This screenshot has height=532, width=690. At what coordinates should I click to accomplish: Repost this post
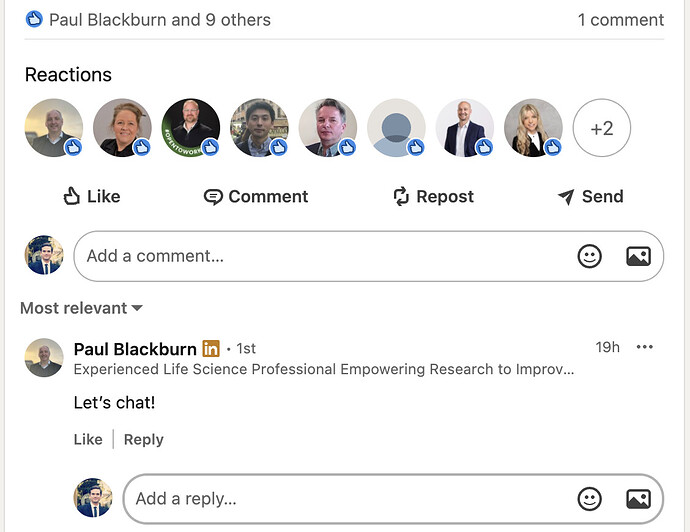click(x=433, y=196)
